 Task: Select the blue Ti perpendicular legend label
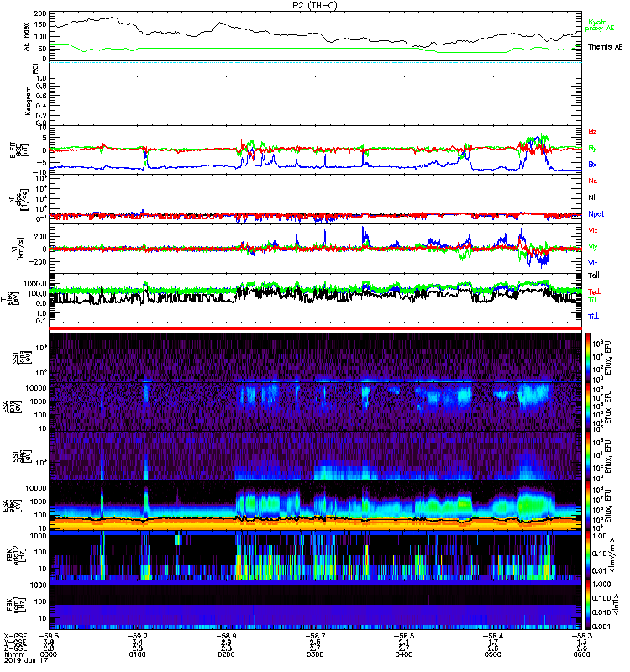tap(593, 317)
